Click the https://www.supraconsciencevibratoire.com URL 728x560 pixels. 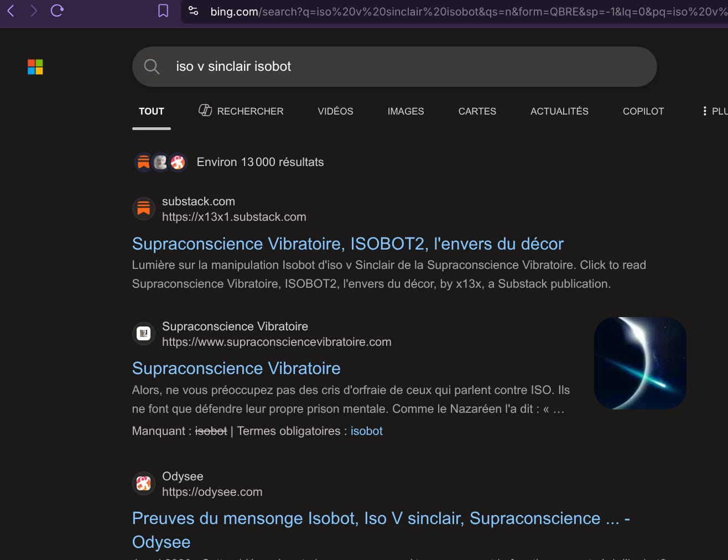(x=277, y=342)
